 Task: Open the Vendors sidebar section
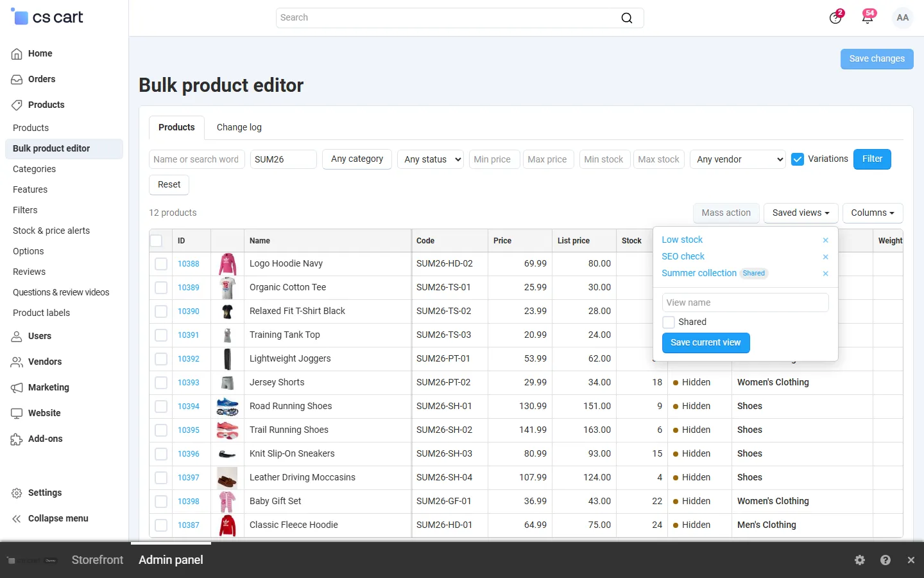pyautogui.click(x=45, y=362)
